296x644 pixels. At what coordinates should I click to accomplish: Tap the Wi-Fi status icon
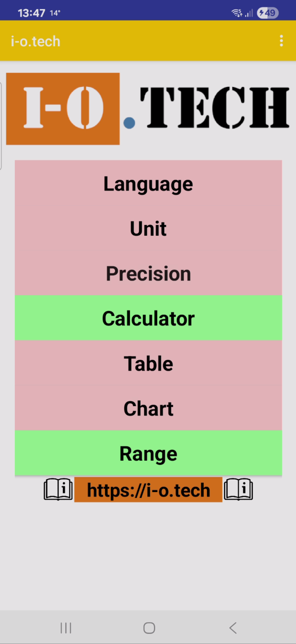click(237, 13)
